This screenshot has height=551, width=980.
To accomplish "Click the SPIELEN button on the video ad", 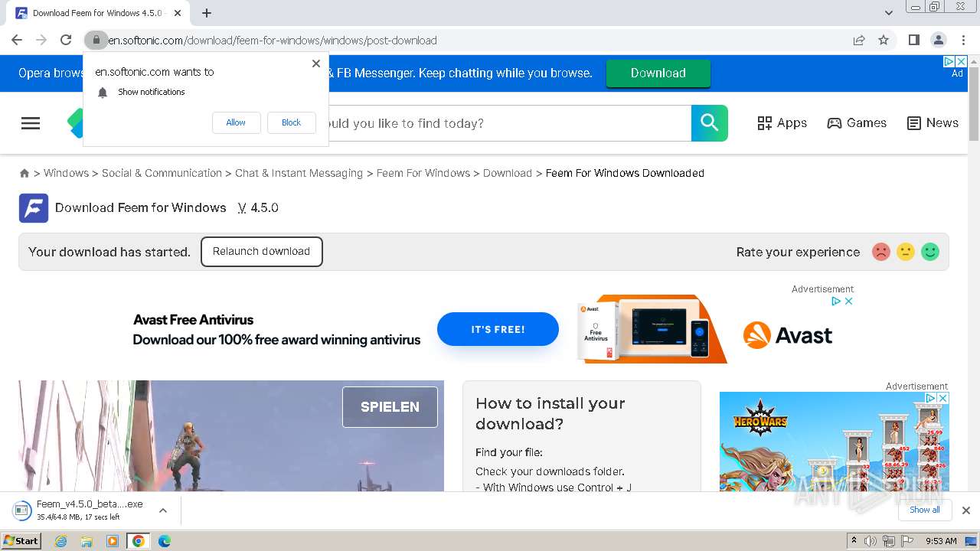I will [390, 407].
